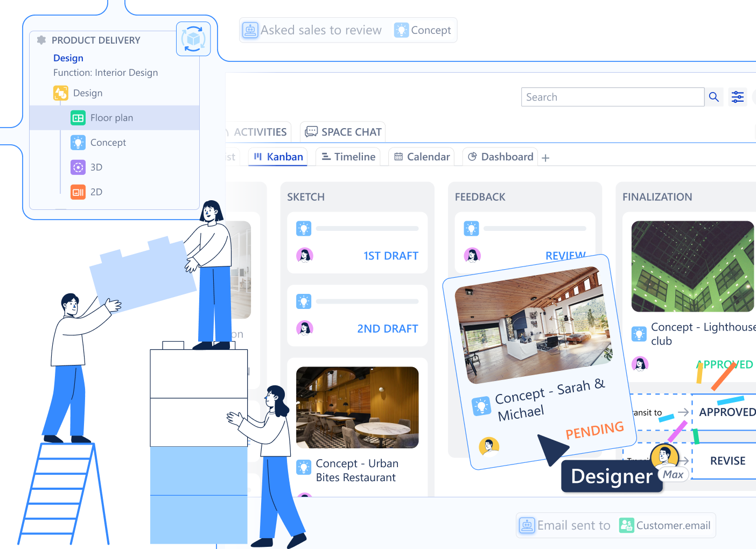Switch to the Kanban view tab
This screenshot has height=549, width=756.
(x=278, y=157)
